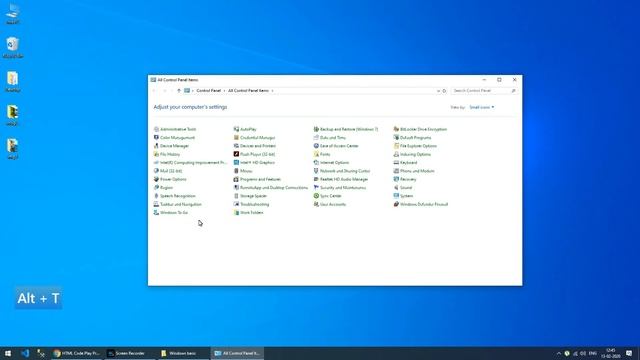Select All Control Panel Items breadcrumb
Image resolution: width=640 pixels, height=360 pixels.
click(x=248, y=91)
